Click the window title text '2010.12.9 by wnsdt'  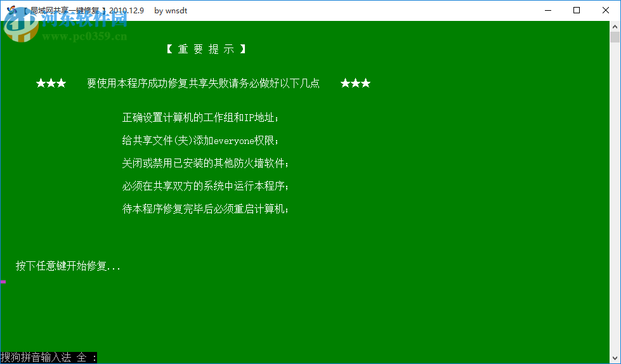pos(148,11)
